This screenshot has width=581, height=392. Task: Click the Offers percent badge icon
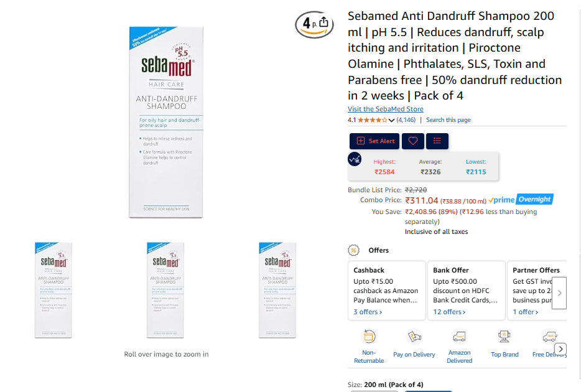[354, 251]
